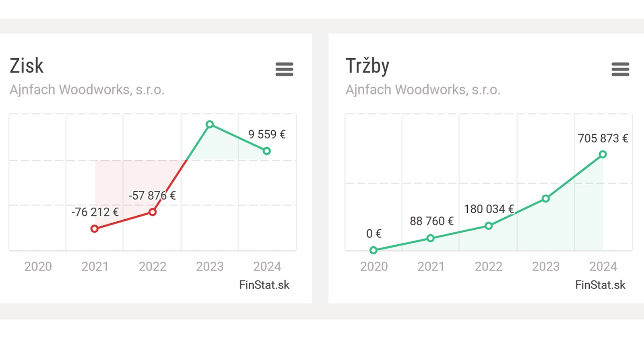This screenshot has height=338, width=644.
Task: Click the Tržby chart title
Action: pos(367,66)
